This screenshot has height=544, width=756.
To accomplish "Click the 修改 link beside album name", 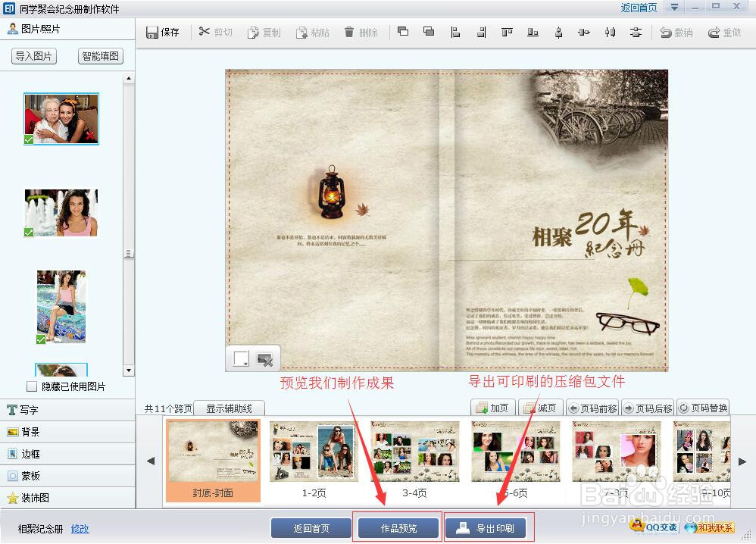I will (x=80, y=529).
